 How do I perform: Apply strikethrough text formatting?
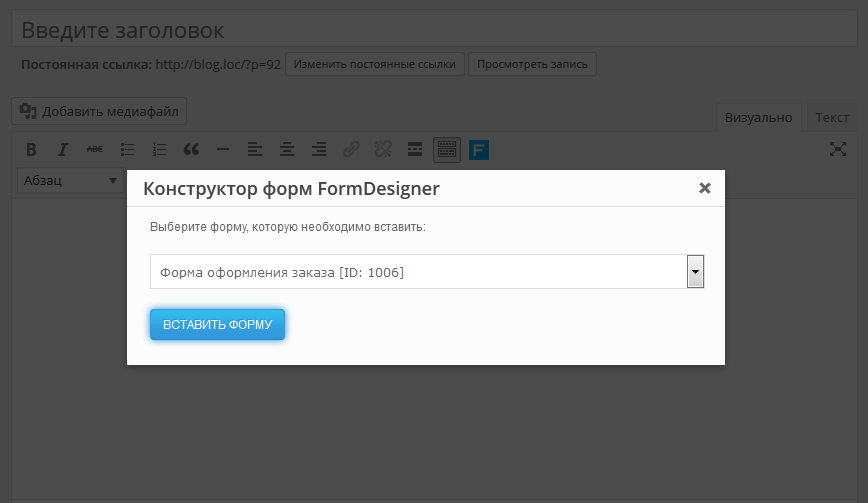click(95, 149)
